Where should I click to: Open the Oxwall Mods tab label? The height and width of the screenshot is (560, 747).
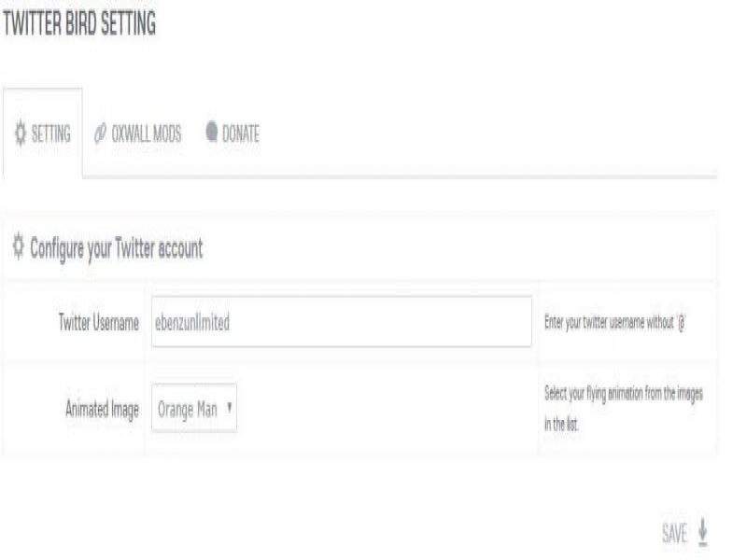[x=147, y=134]
